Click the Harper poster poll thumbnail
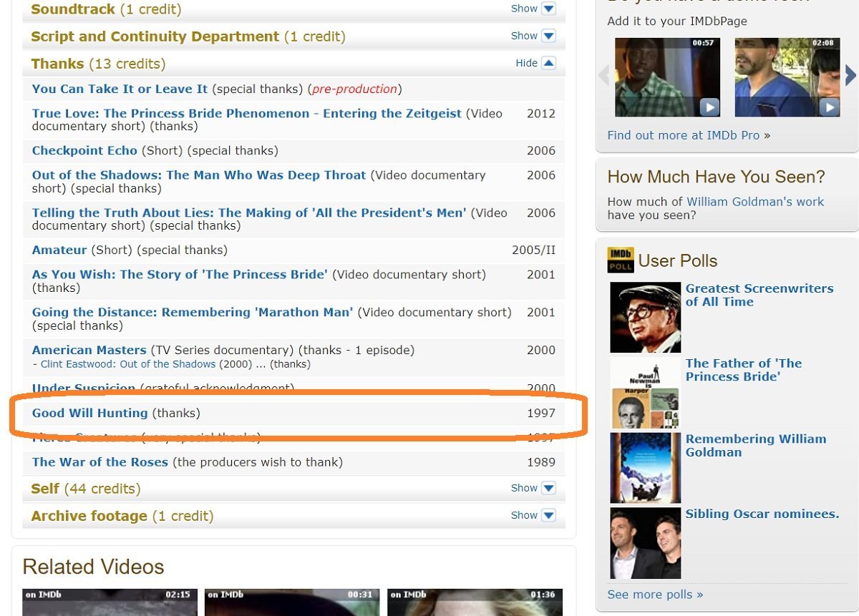The width and height of the screenshot is (859, 616). pyautogui.click(x=646, y=392)
